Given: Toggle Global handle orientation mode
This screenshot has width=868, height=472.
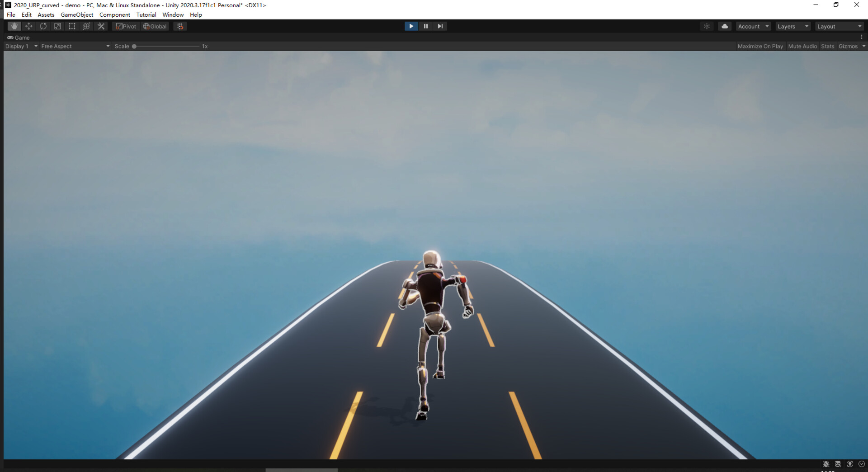Looking at the screenshot, I should coord(155,26).
